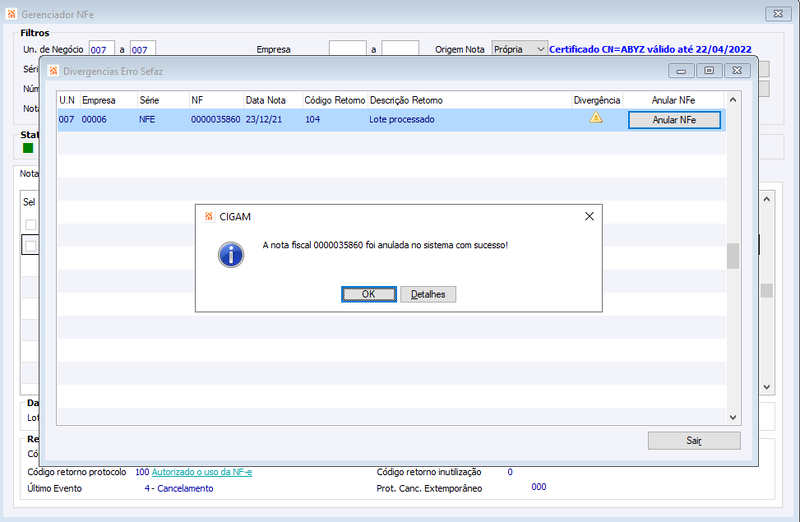Close the Divergencias Erro Sefaz window

(737, 70)
